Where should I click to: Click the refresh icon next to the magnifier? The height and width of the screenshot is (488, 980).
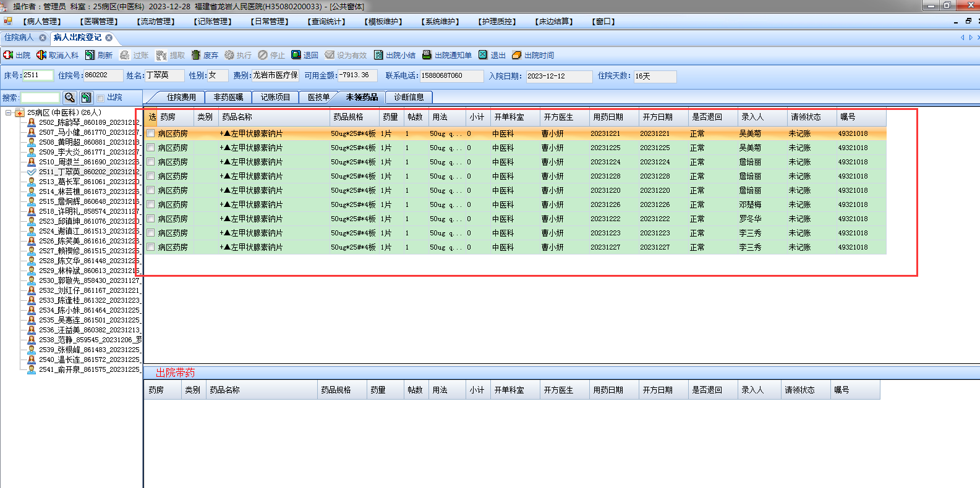pos(86,98)
